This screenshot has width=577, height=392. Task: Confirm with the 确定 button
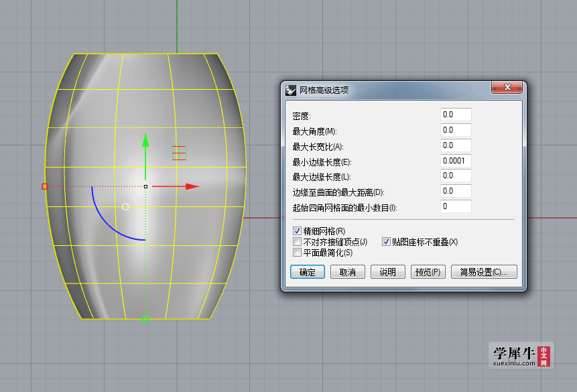pos(308,272)
